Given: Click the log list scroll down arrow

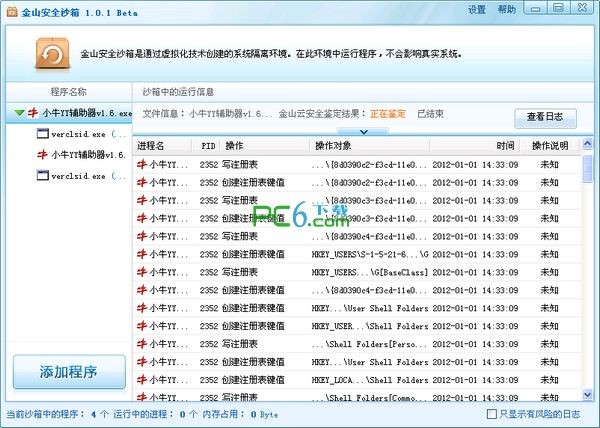Looking at the screenshot, I should point(587,394).
